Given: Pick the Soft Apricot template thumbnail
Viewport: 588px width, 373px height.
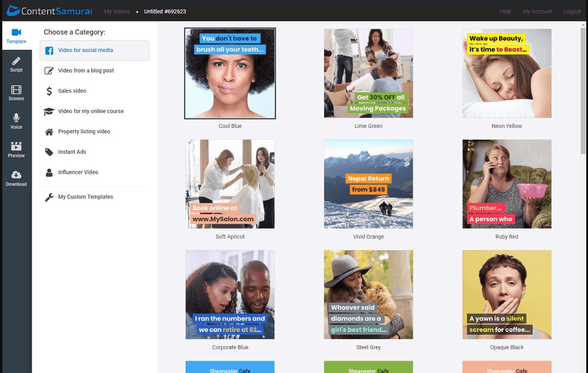Looking at the screenshot, I should point(230,184).
